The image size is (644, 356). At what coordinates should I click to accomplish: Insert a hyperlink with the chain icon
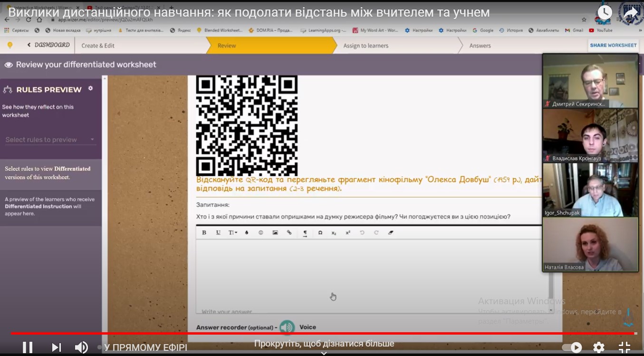tap(289, 232)
